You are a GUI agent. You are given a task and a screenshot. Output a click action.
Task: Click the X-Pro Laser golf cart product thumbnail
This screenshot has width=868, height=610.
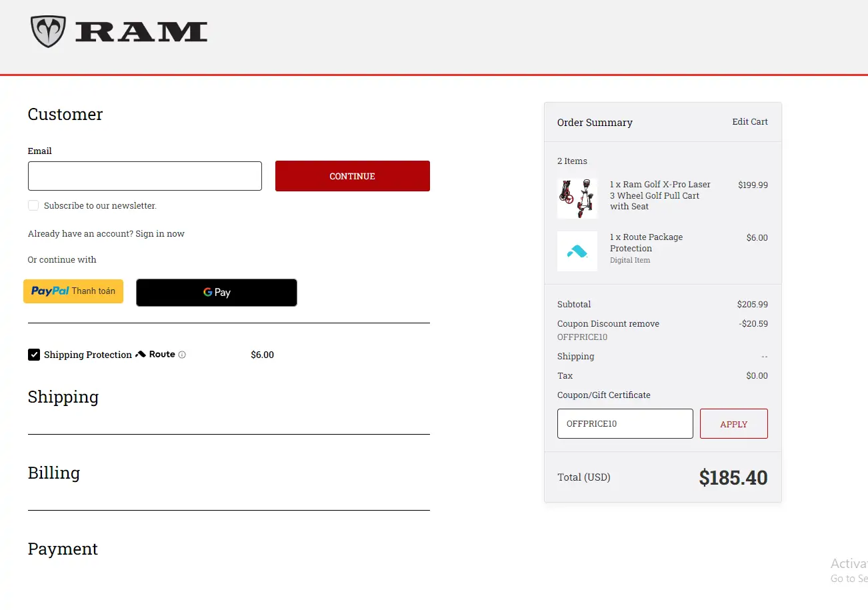tap(577, 198)
